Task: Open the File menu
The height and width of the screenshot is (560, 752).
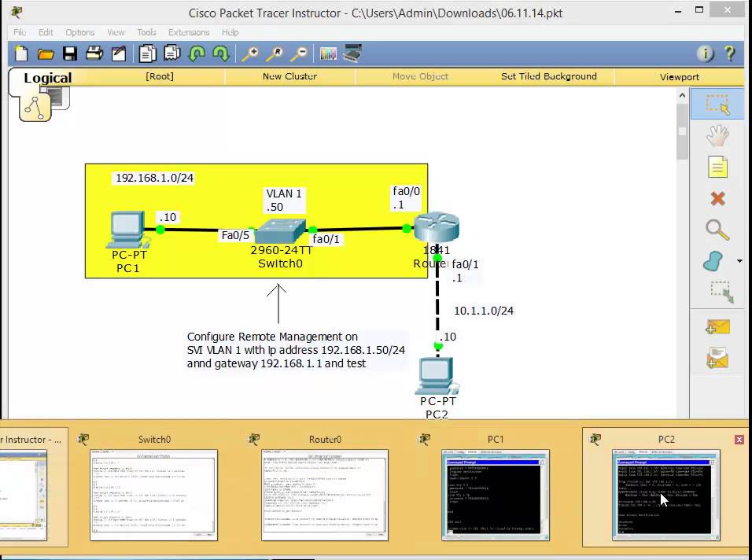Action: 20,32
